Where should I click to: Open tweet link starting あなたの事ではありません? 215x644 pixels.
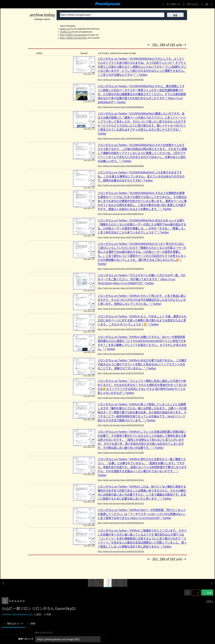142,364
